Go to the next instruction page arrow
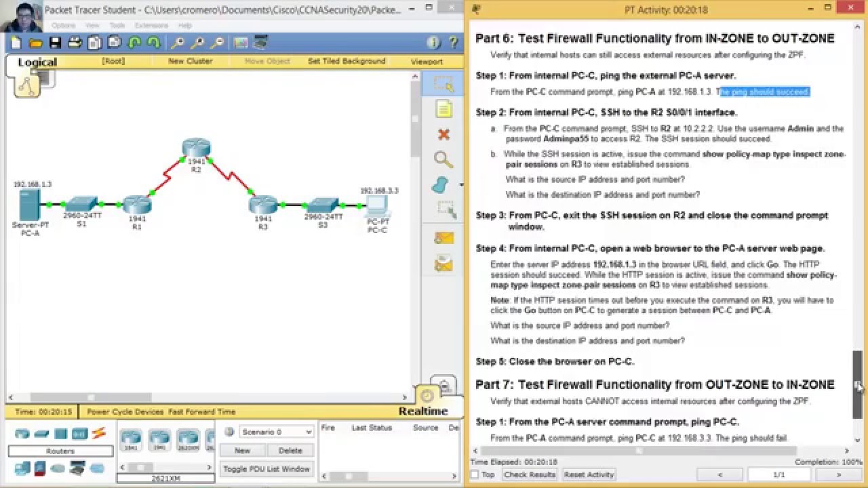This screenshot has height=488, width=868. (x=838, y=474)
